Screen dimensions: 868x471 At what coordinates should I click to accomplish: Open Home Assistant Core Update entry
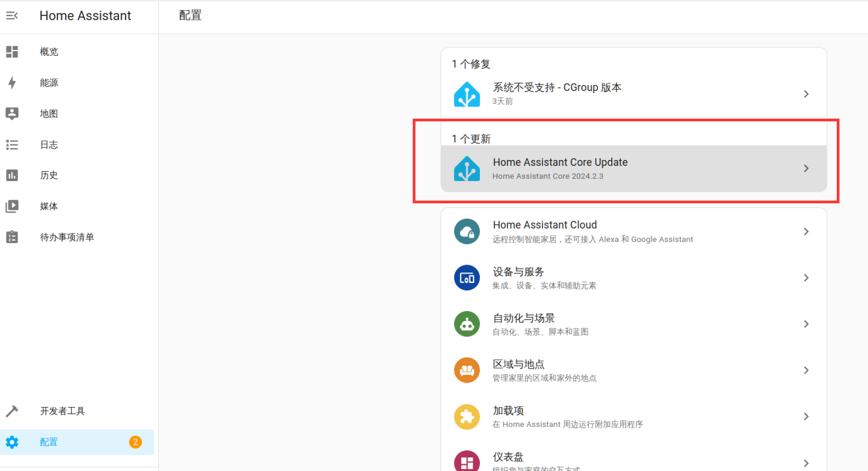[634, 169]
